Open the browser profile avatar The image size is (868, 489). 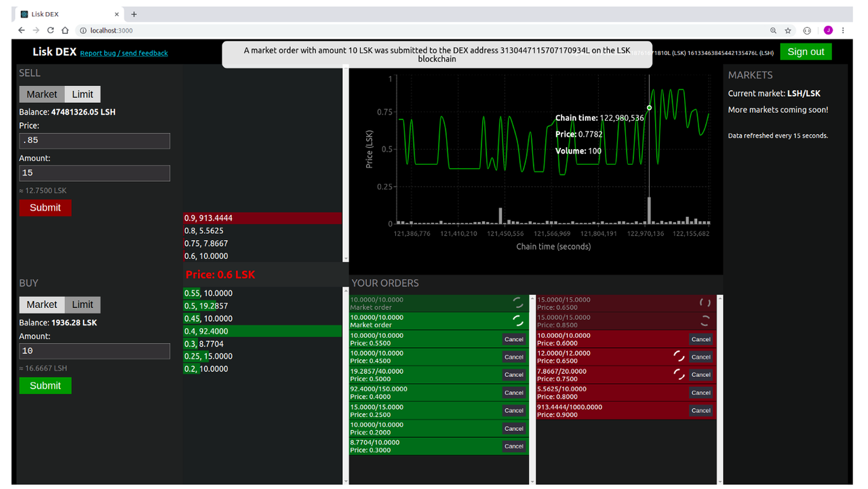tap(828, 31)
